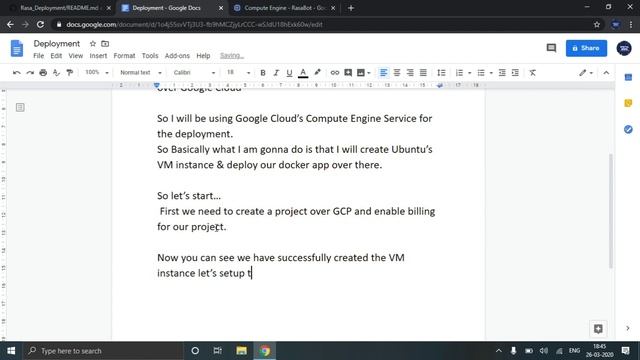Viewport: 640px width, 360px height.
Task: Select the Paint format tool
Action: click(70, 73)
